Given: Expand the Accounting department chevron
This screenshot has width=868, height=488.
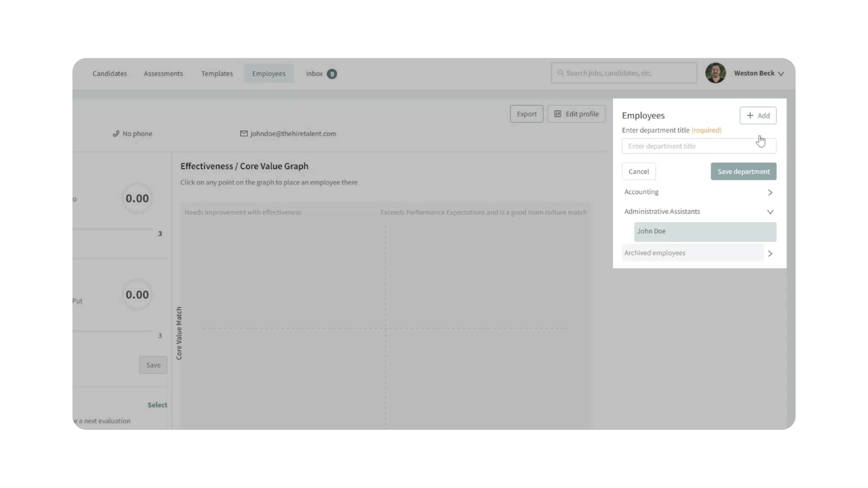Looking at the screenshot, I should pos(770,192).
